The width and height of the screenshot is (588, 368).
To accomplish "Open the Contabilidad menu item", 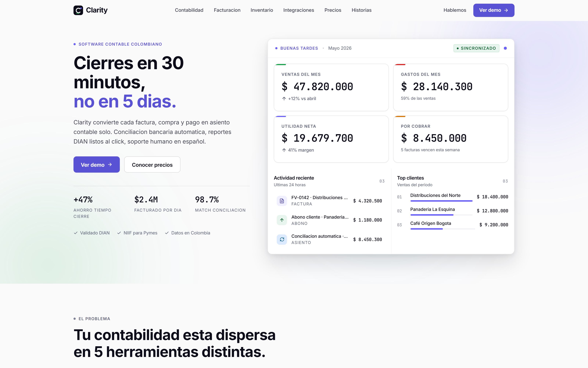I will point(189,10).
